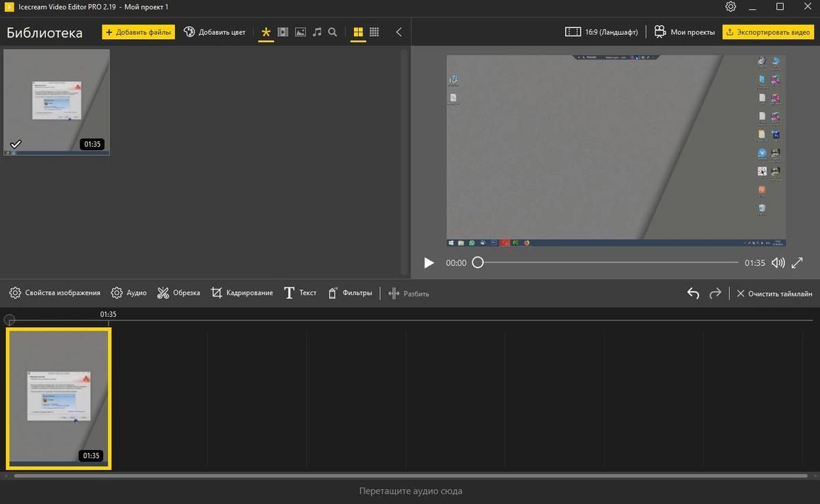Redo the action arrow

click(715, 293)
